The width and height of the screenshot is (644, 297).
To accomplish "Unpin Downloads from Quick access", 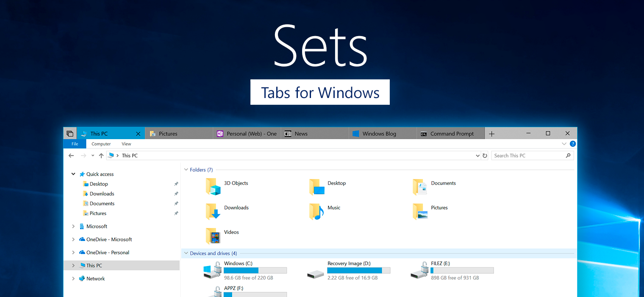I will (x=176, y=193).
